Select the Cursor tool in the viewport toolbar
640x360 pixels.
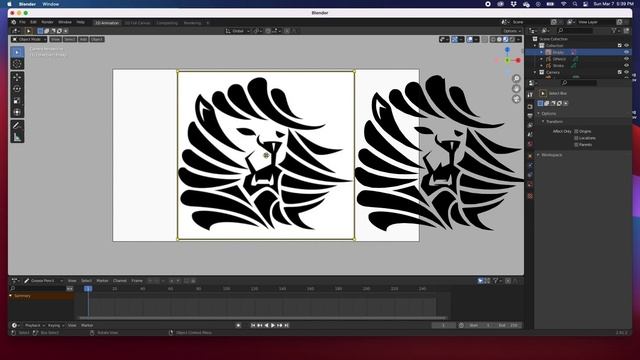pos(17,64)
